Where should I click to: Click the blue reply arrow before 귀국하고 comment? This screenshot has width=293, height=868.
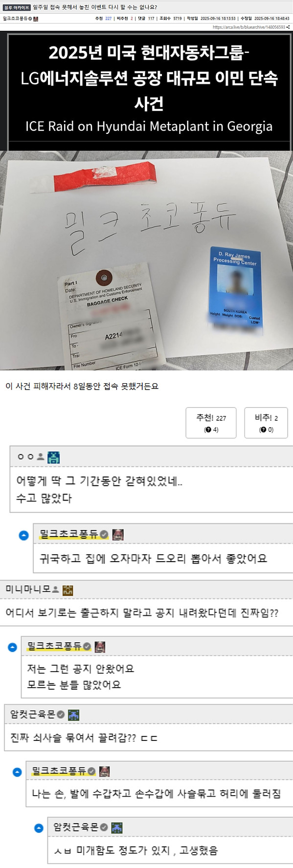click(23, 535)
